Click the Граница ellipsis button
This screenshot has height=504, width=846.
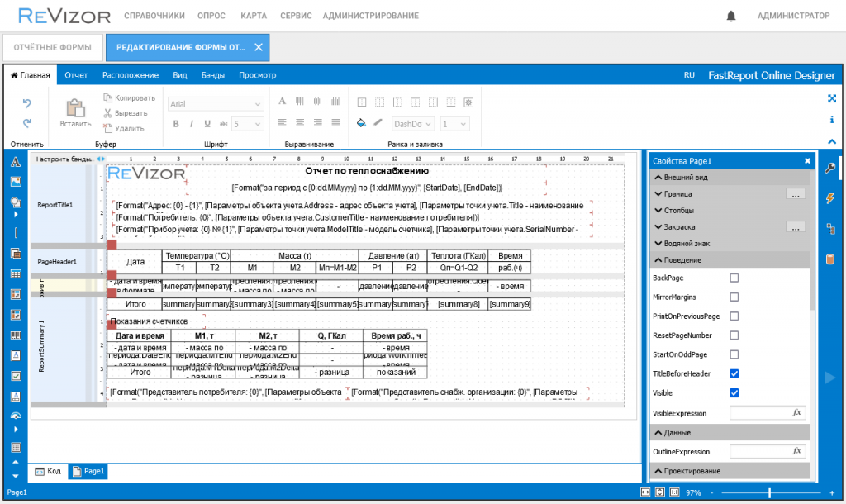pyautogui.click(x=796, y=194)
